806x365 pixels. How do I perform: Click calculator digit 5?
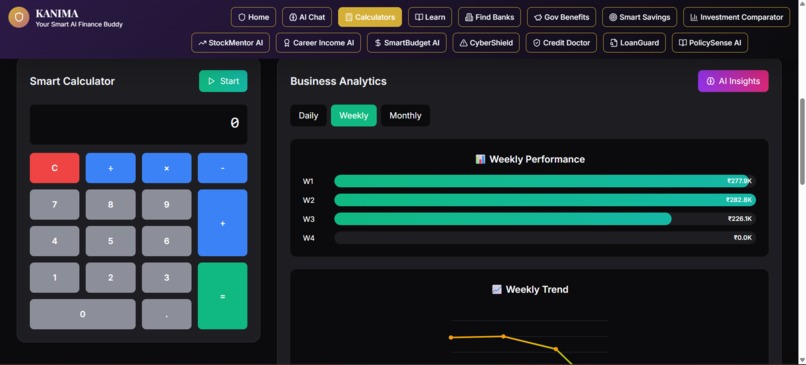(x=111, y=241)
